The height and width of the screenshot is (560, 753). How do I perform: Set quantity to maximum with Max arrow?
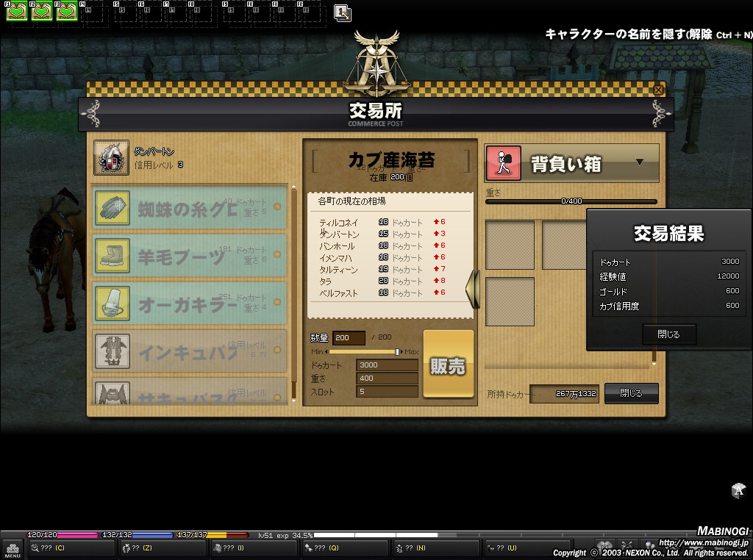[402, 352]
